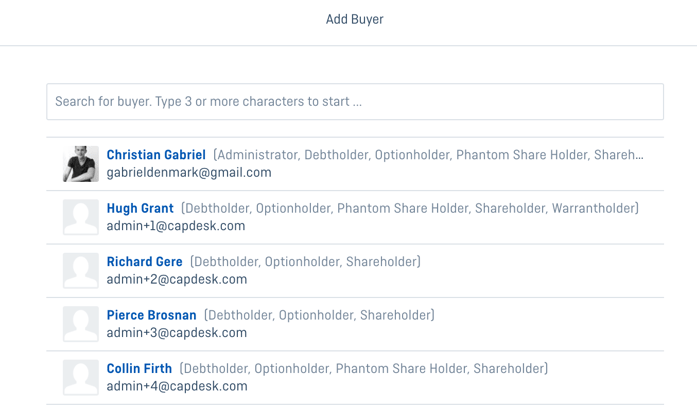Click Collin Firth's placeholder avatar
The height and width of the screenshot is (411, 697).
(80, 377)
